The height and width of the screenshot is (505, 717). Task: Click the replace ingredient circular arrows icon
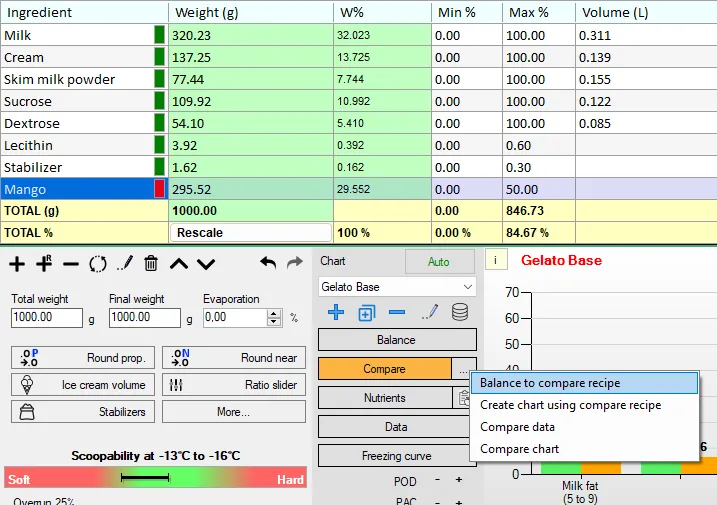tap(98, 264)
